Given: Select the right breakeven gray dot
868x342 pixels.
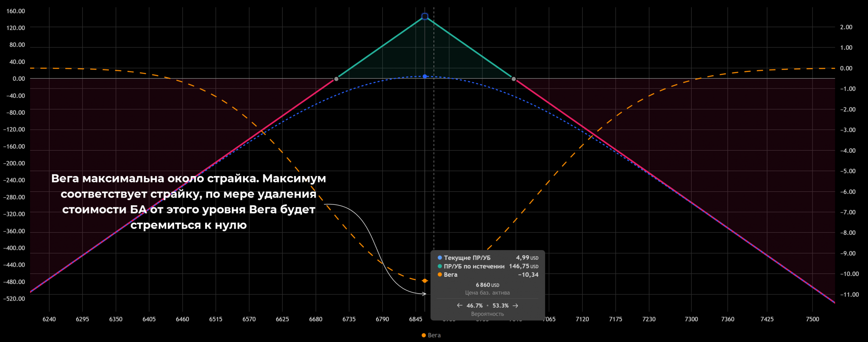Looking at the screenshot, I should point(514,79).
